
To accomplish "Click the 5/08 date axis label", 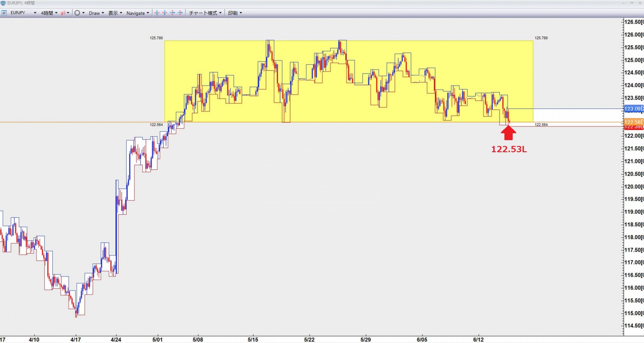I will click(x=198, y=340).
